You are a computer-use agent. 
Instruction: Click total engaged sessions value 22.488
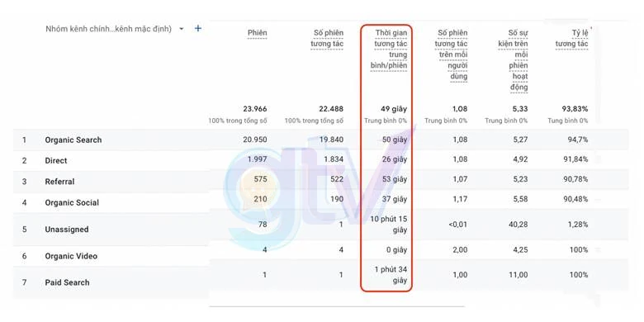pyautogui.click(x=331, y=109)
